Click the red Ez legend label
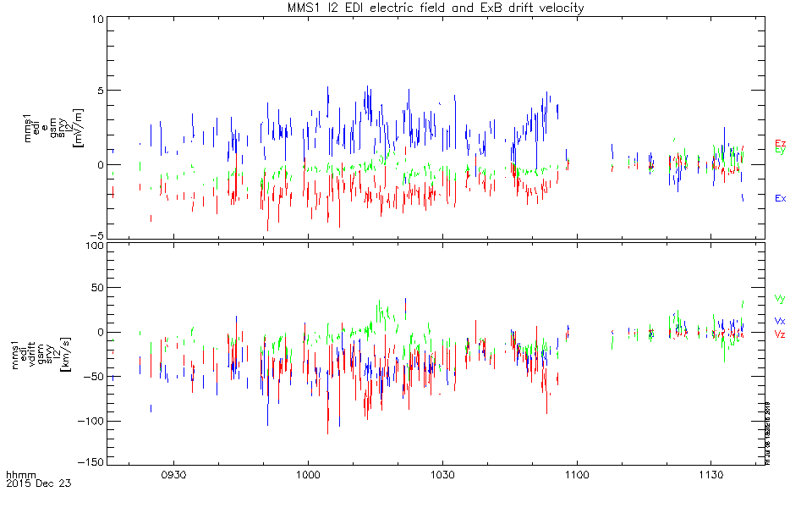 click(x=781, y=143)
